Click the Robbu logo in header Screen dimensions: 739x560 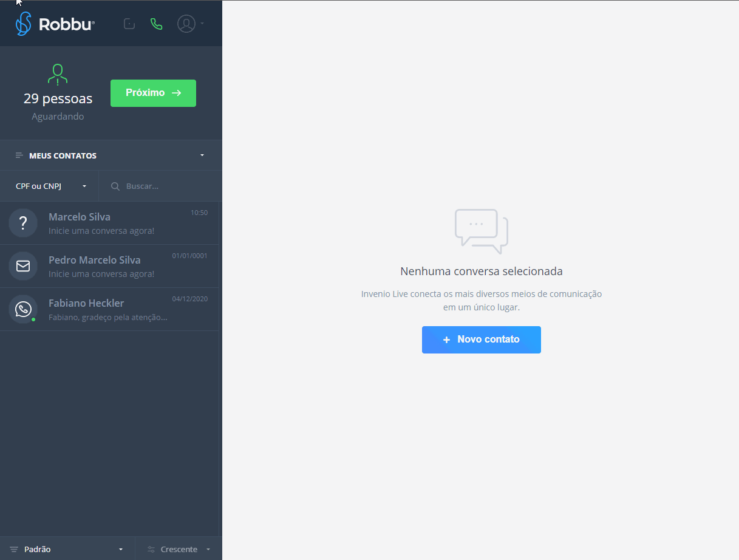(55, 24)
